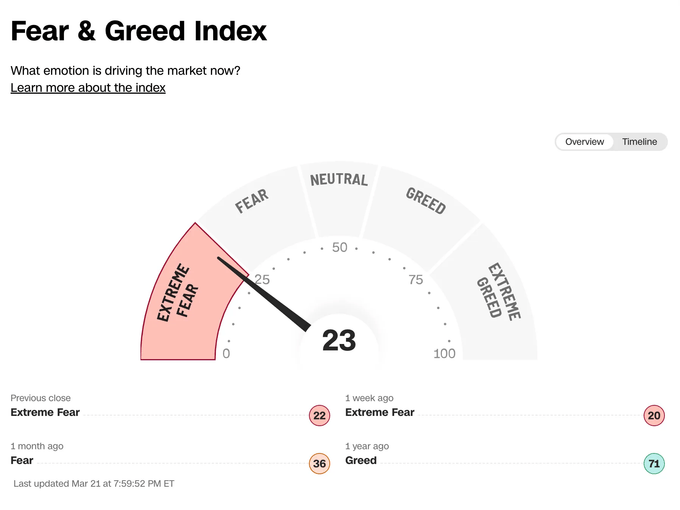Click the 20 one week ago badge

click(x=654, y=415)
